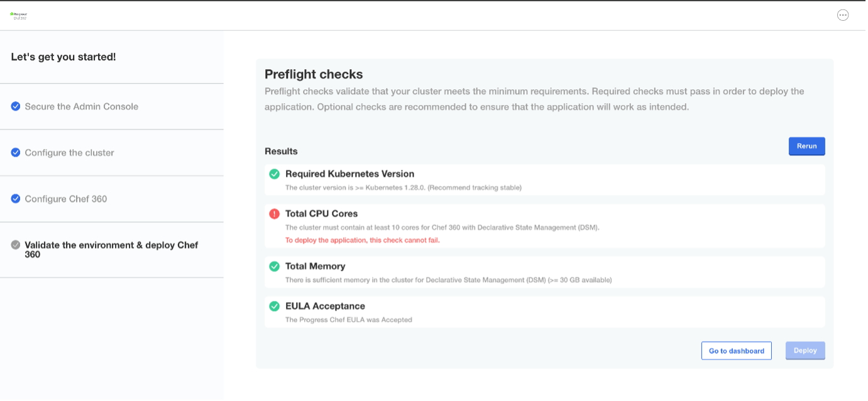Open the Configure Chef 360 step
Screen dimensions: 868x401
click(x=65, y=199)
